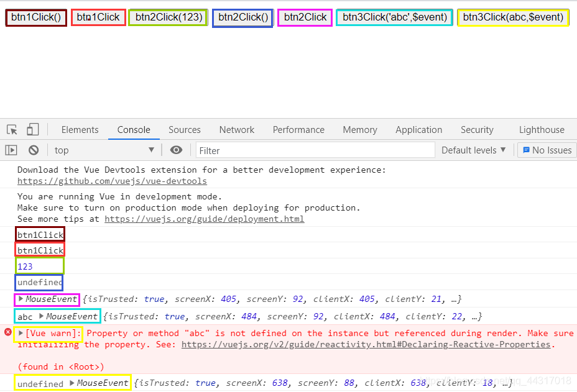Open the Lighthouse tab

[542, 130]
